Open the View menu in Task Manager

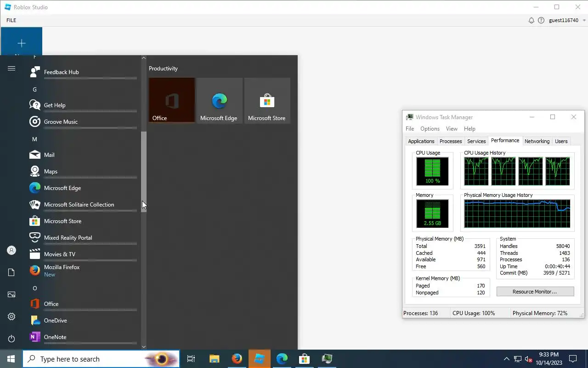[452, 129]
